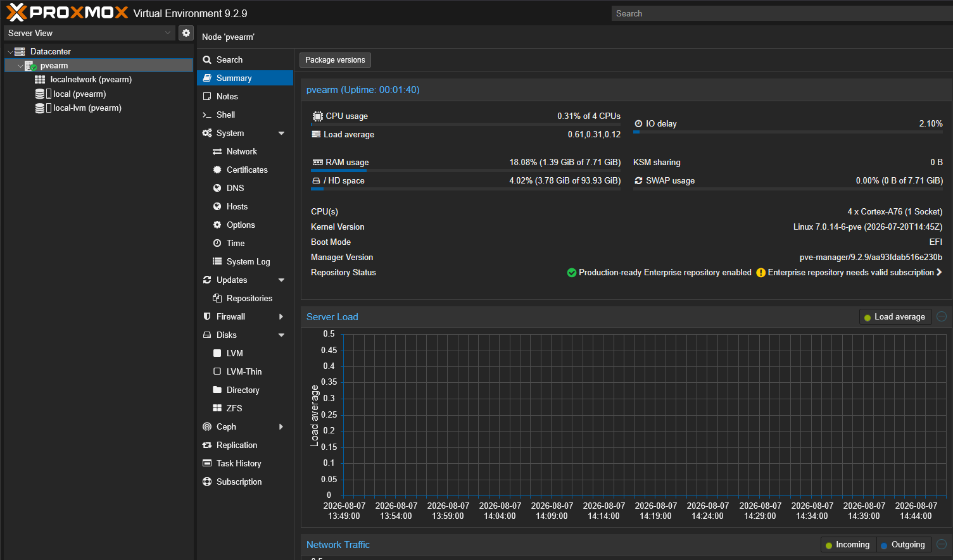Expand Repository Status details chevron
This screenshot has width=953, height=560.
pyautogui.click(x=939, y=272)
